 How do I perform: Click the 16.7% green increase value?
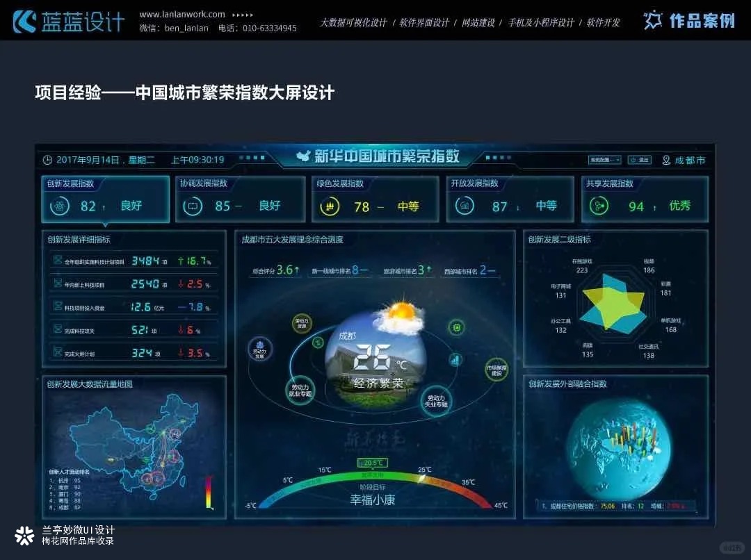(x=195, y=261)
